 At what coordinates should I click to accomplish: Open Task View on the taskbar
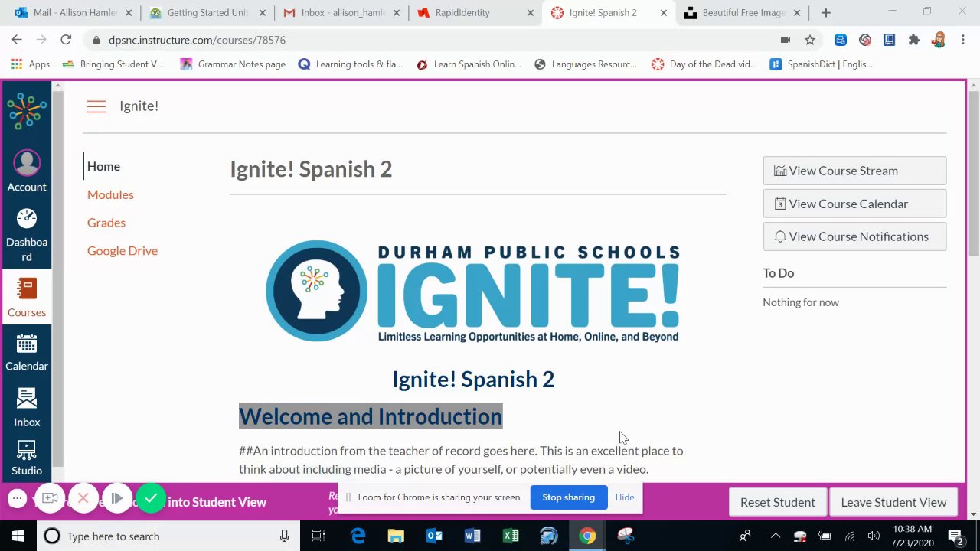(x=318, y=536)
